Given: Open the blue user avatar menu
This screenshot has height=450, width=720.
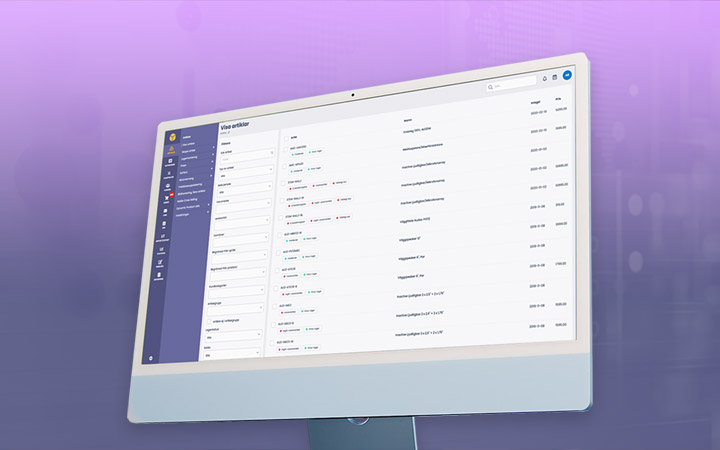Looking at the screenshot, I should pos(567,75).
